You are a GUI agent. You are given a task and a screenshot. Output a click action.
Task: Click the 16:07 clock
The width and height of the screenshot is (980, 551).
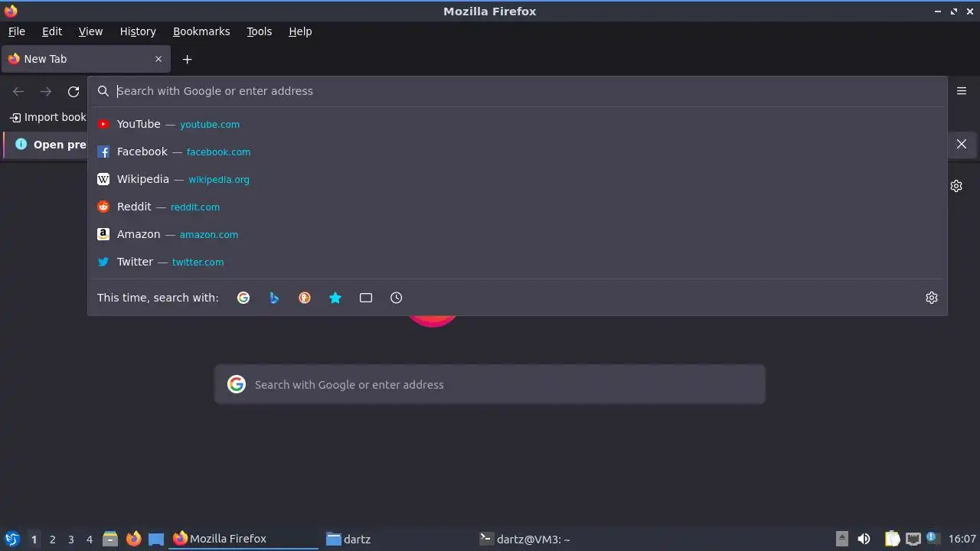[962, 539]
